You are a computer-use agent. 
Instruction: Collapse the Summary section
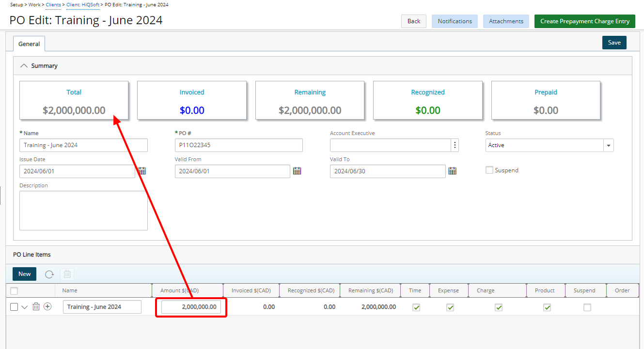coord(24,66)
